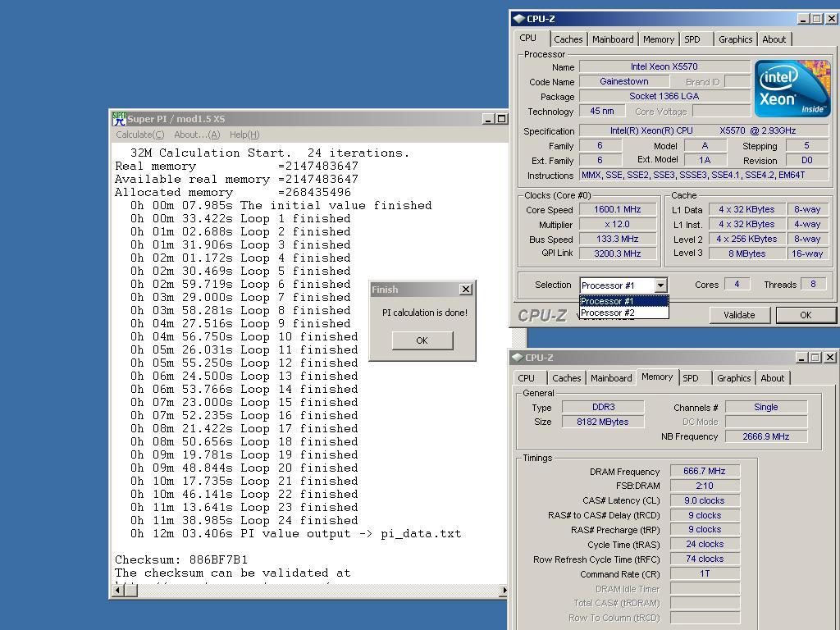Image resolution: width=840 pixels, height=630 pixels.
Task: Minimize the bottom CPU-Z window
Action: click(x=802, y=358)
